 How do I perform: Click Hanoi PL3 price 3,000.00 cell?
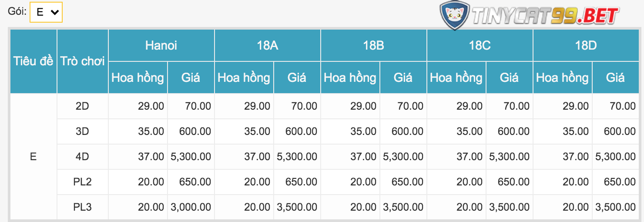(x=191, y=207)
